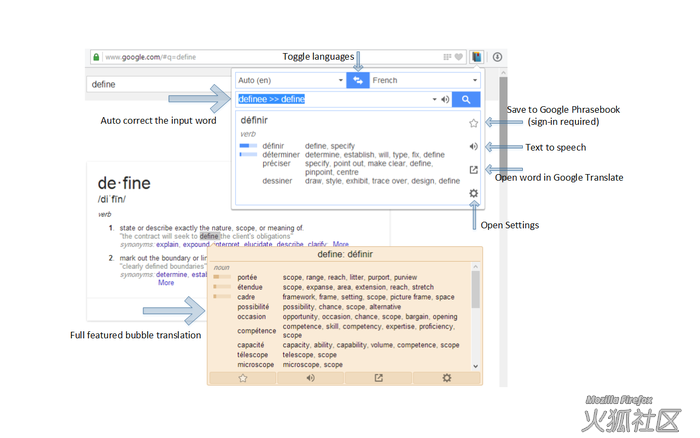
Task: Click portée in bubble translation list
Action: [x=247, y=277]
